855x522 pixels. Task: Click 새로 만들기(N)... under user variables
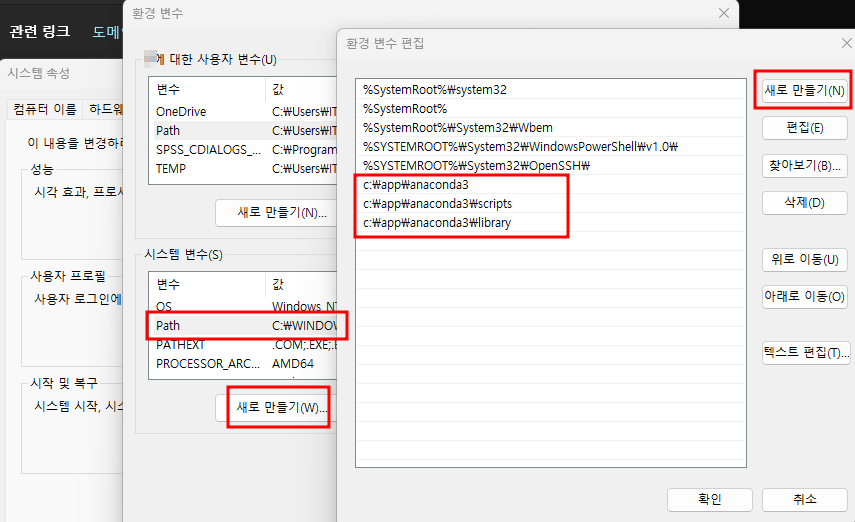point(277,213)
